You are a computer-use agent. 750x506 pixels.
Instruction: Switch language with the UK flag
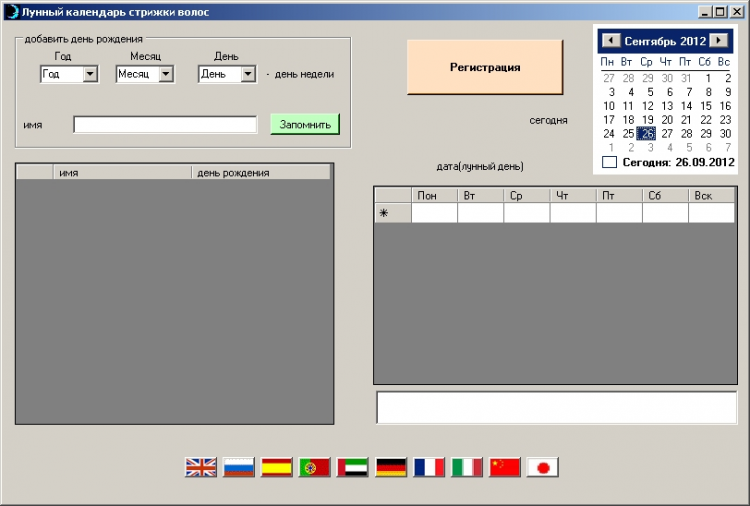click(x=200, y=467)
